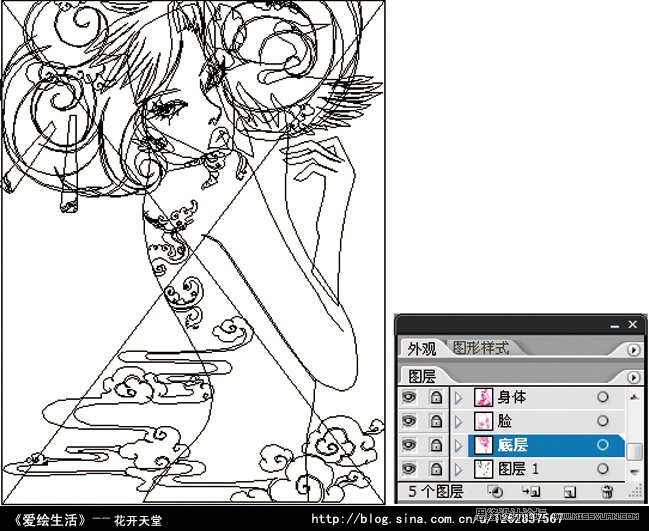This screenshot has width=649, height=531.
Task: Click Make/Release Clipping Mask icon
Action: (x=495, y=492)
